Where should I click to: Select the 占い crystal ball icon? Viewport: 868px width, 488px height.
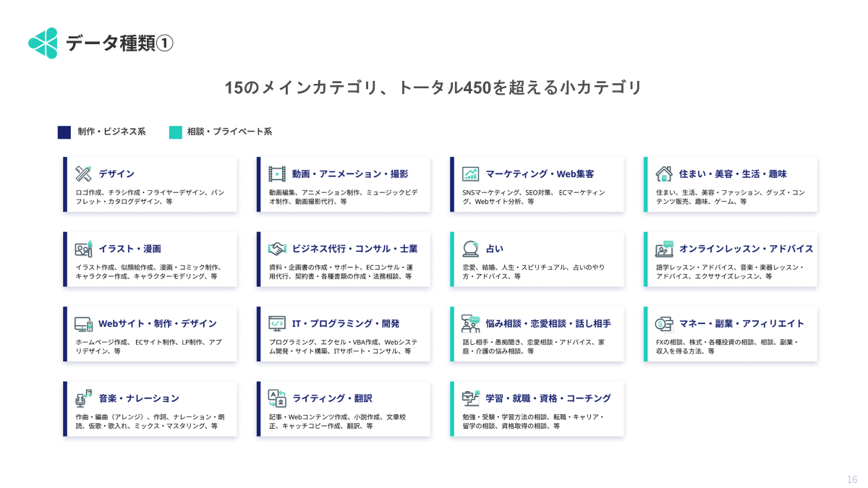coord(470,249)
